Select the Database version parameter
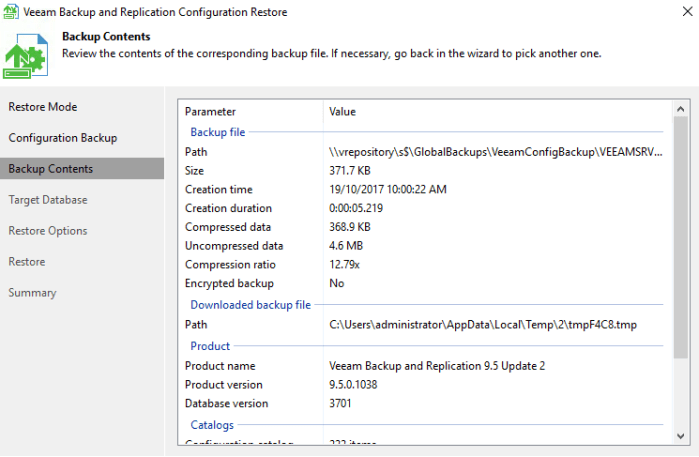Image resolution: width=699 pixels, height=457 pixels. click(x=227, y=403)
